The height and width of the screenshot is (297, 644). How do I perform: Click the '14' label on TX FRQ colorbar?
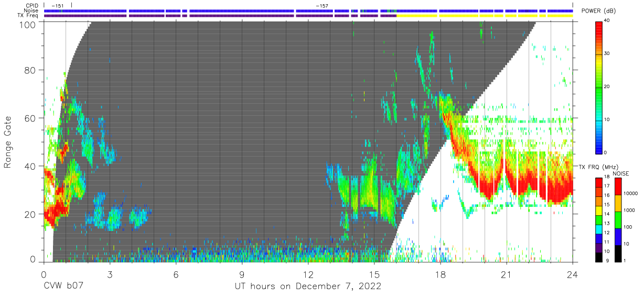pos(607,214)
